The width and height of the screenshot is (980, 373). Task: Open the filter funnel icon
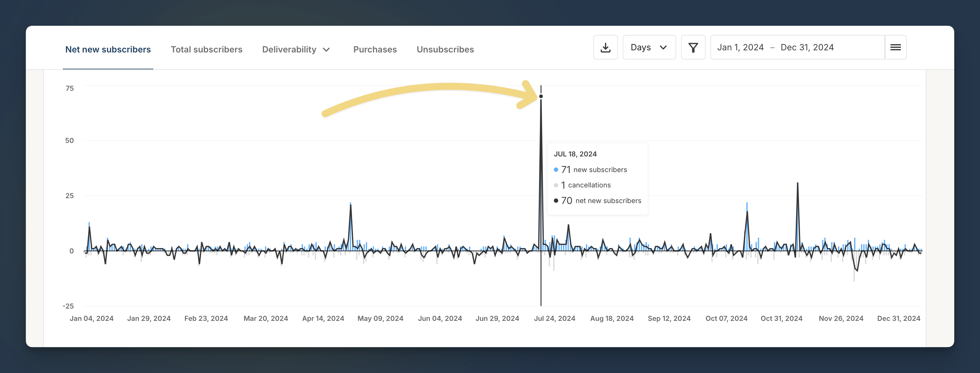tap(693, 48)
